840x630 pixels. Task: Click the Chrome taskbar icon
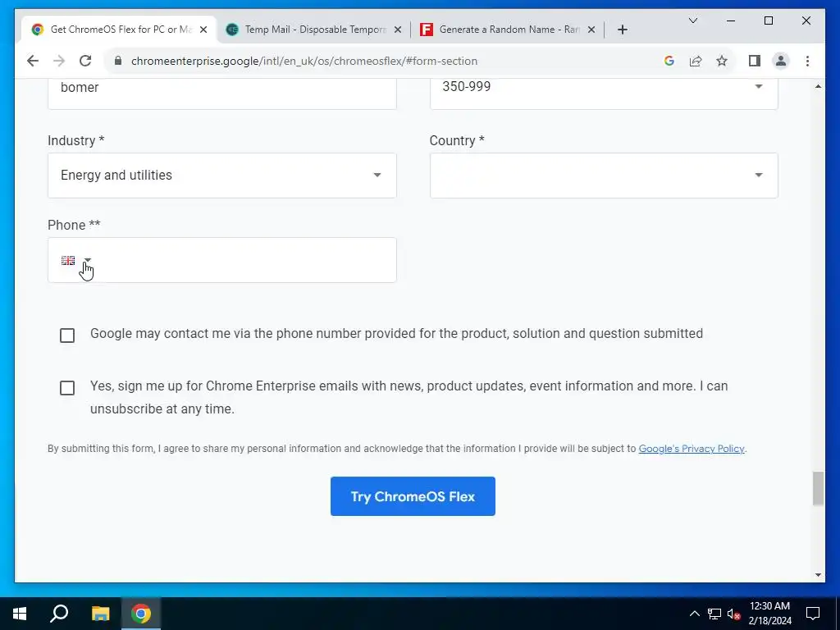click(x=141, y=614)
